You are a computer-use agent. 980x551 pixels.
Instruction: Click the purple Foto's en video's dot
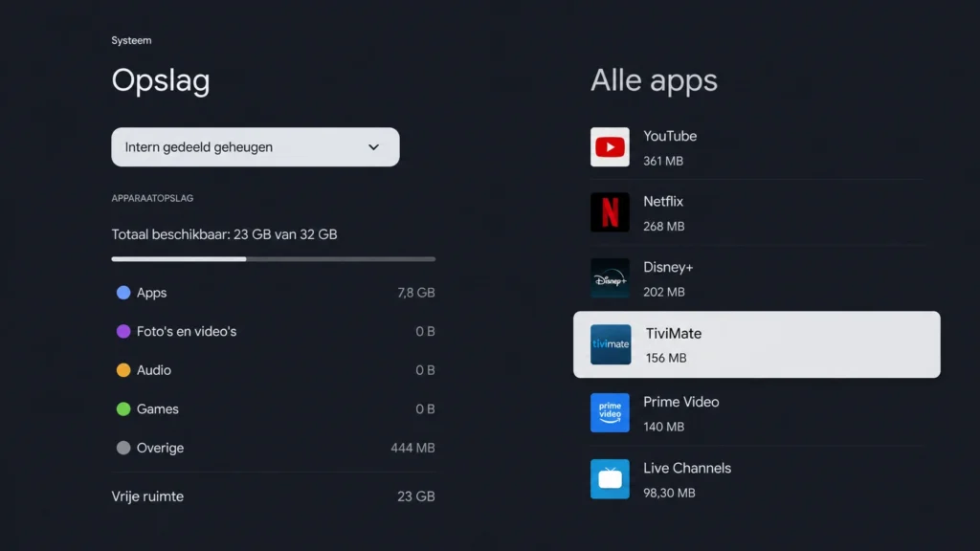pos(123,331)
